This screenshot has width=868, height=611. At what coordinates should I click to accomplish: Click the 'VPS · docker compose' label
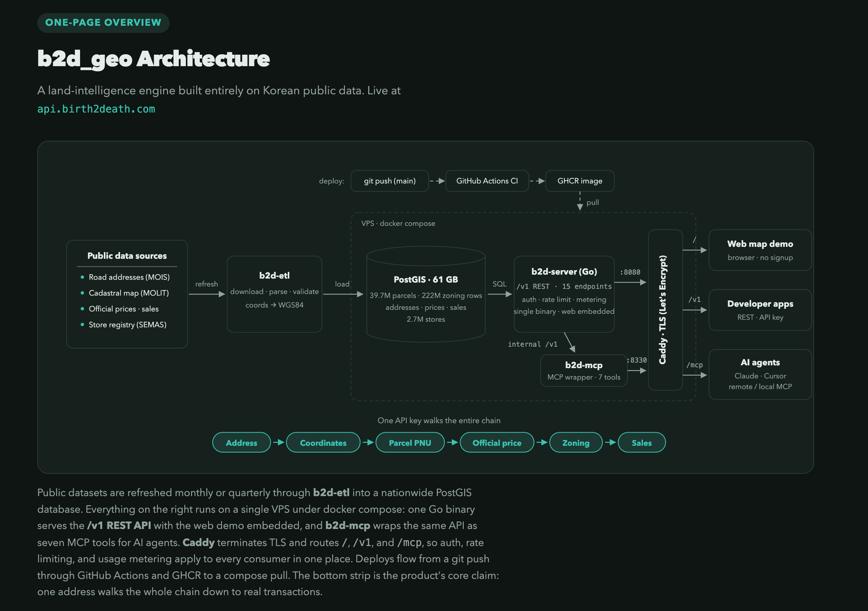pyautogui.click(x=398, y=223)
